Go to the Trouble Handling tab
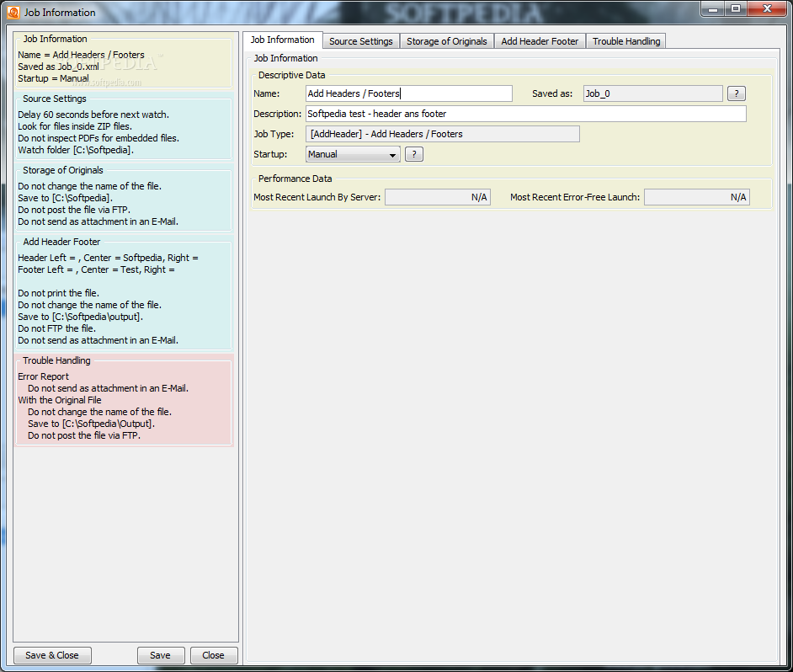The height and width of the screenshot is (672, 793). 626,41
